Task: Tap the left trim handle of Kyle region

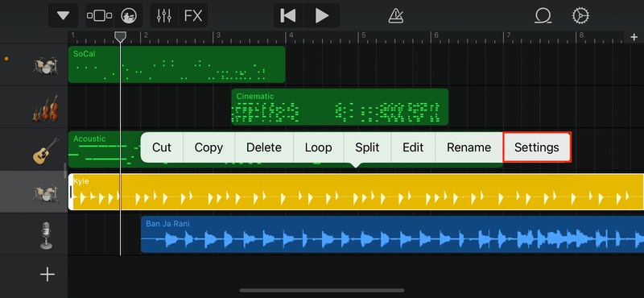Action: [x=71, y=192]
